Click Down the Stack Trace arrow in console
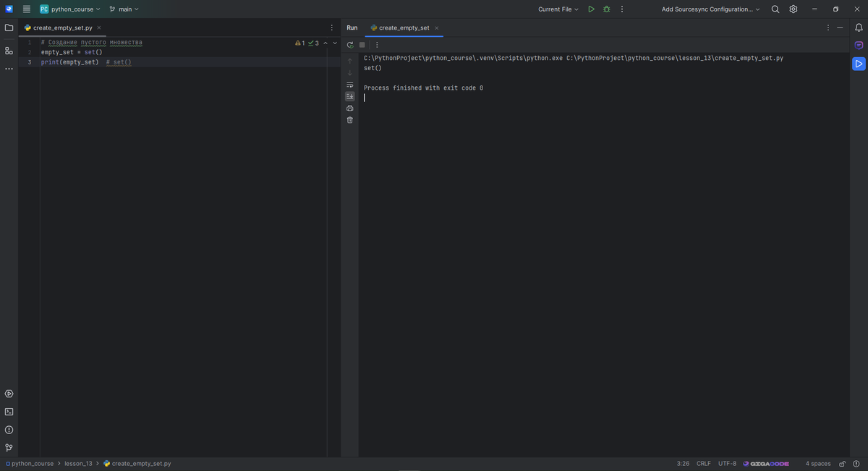The width and height of the screenshot is (868, 471). 350,72
